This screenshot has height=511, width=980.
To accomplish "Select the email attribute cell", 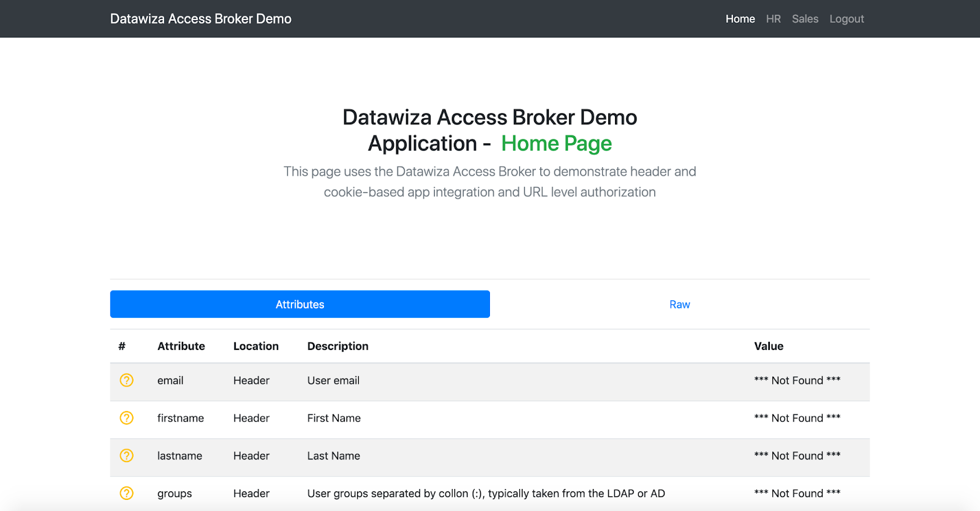I will [170, 380].
